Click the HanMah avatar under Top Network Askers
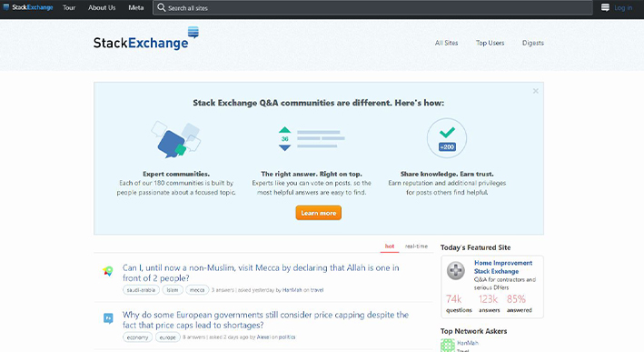This screenshot has width=644, height=352. (x=448, y=346)
